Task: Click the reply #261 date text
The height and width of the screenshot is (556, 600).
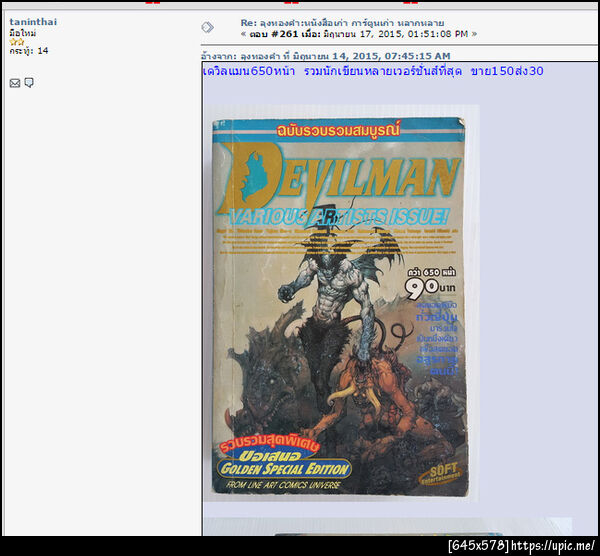Action: tap(359, 34)
